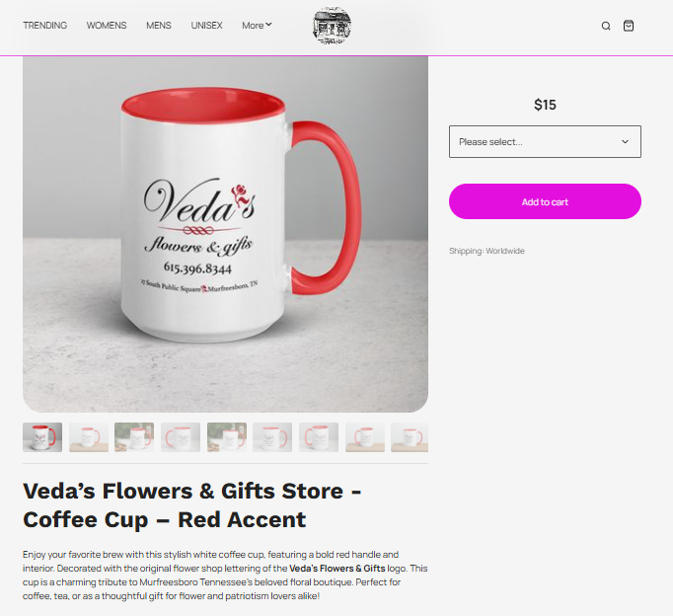The width and height of the screenshot is (673, 616).
Task: Click the main red mug product image
Action: tap(225, 234)
